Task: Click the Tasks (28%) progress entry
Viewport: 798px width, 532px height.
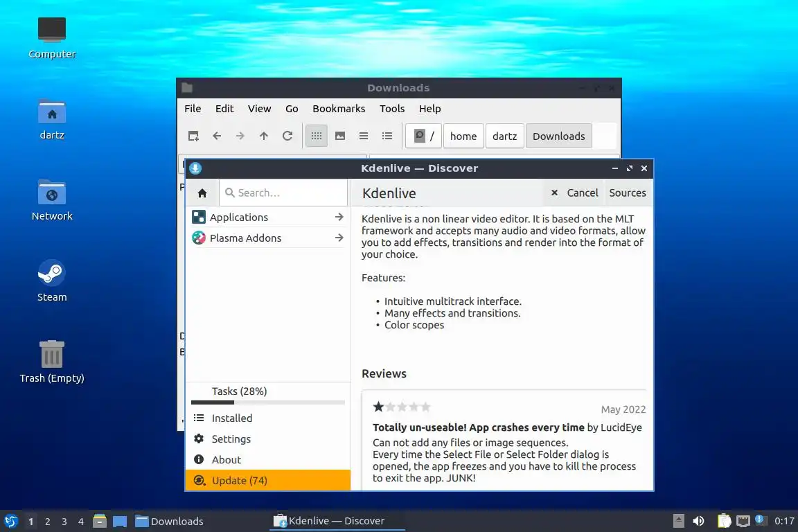Action: (268, 394)
